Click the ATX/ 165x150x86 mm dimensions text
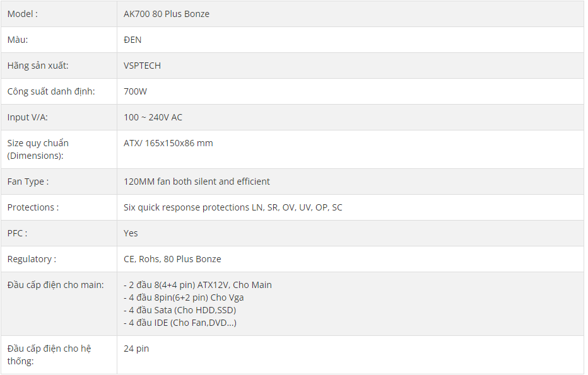Image resolution: width=588 pixels, height=375 pixels. [x=168, y=143]
